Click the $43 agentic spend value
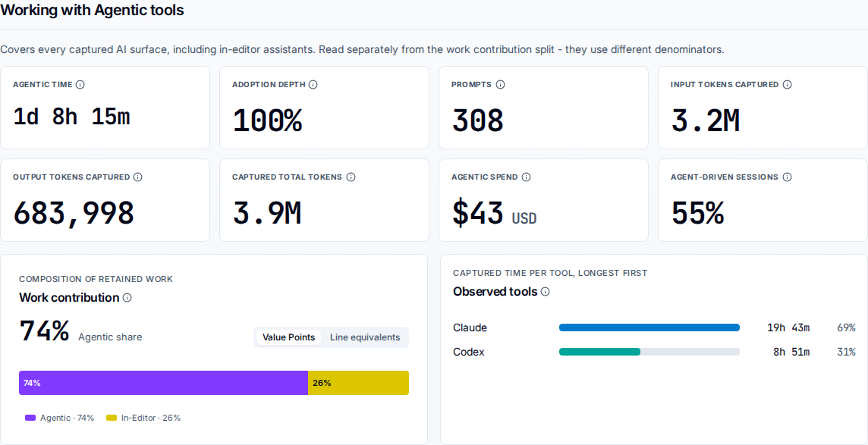The width and height of the screenshot is (868, 445). coord(478,213)
